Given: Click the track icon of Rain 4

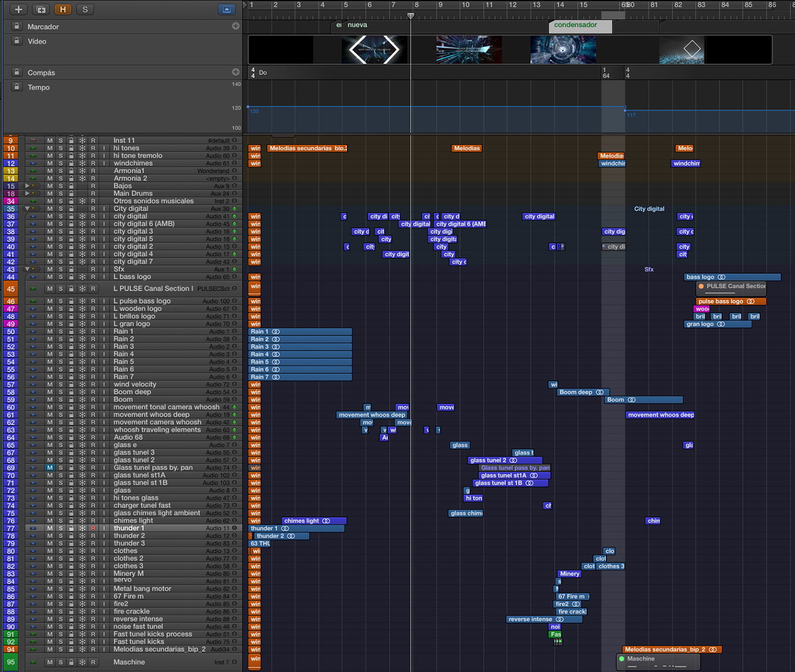Looking at the screenshot, I should pyautogui.click(x=33, y=354).
